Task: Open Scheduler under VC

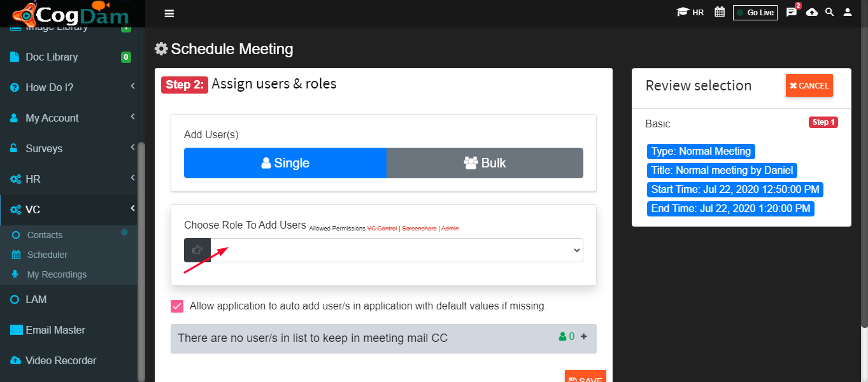Action: 47,255
